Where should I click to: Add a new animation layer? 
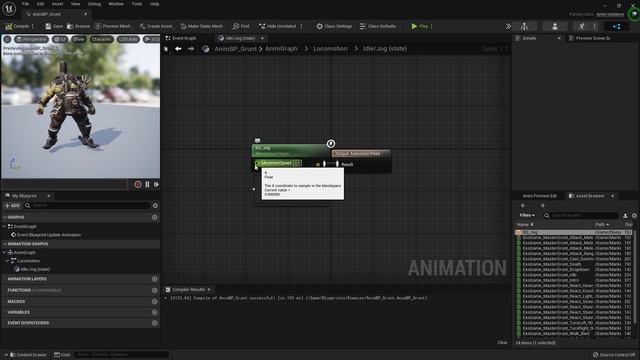tap(155, 279)
